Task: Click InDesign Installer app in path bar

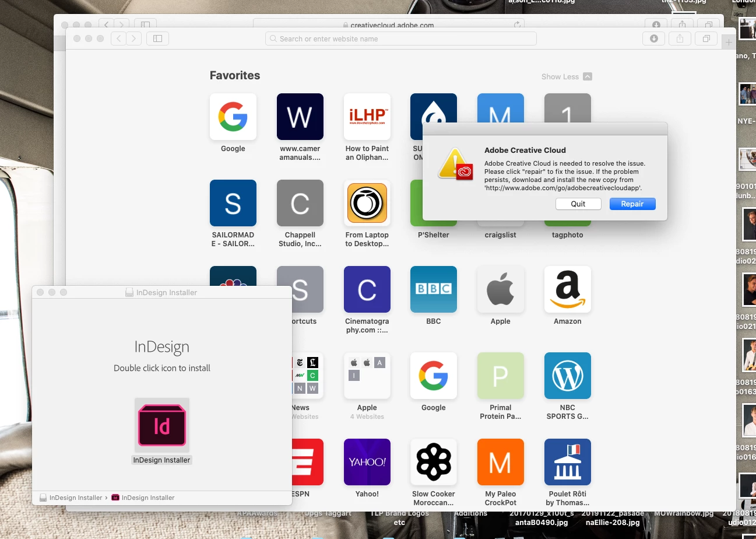Action: 143,498
